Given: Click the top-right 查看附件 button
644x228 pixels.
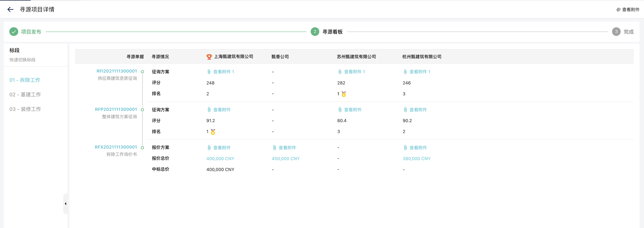Looking at the screenshot, I should (x=628, y=10).
